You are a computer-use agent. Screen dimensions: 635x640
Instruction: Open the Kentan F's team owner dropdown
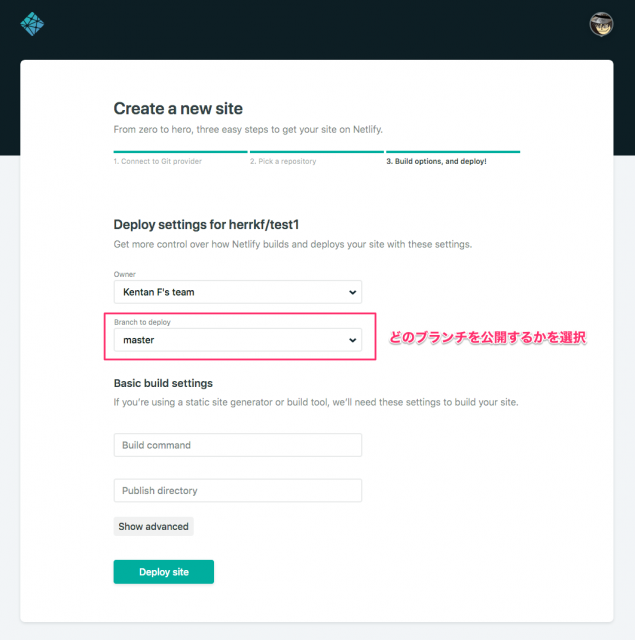(238, 292)
